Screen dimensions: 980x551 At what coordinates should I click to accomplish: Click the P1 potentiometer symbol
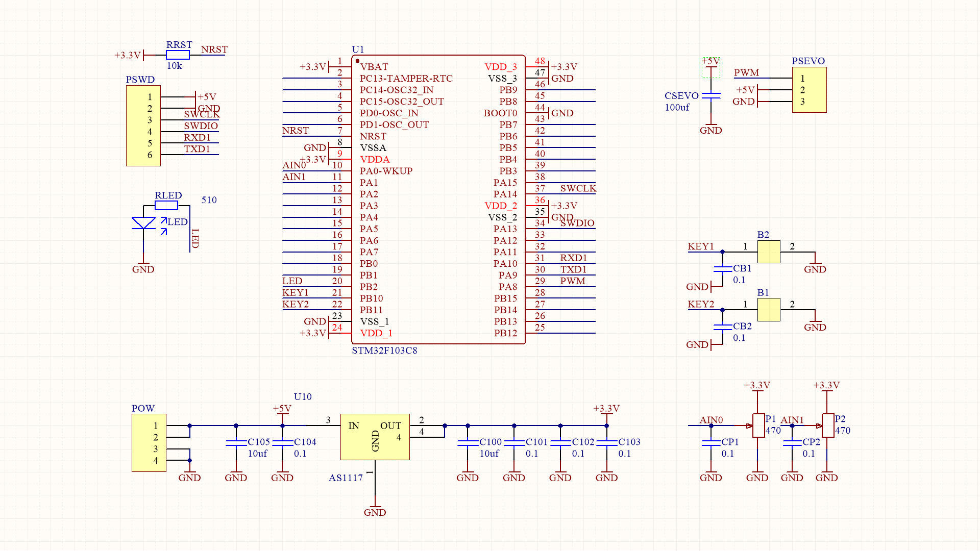click(758, 425)
